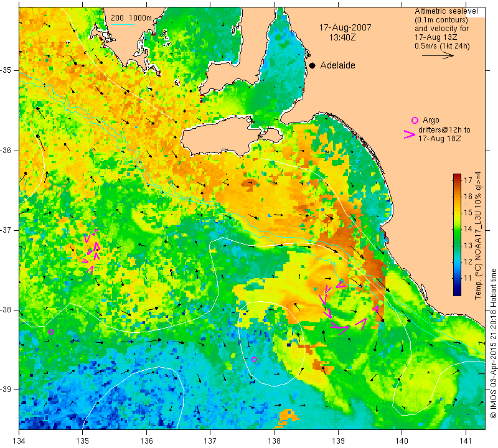
Task: Click the 137 longitude axis label
Action: (x=210, y=441)
